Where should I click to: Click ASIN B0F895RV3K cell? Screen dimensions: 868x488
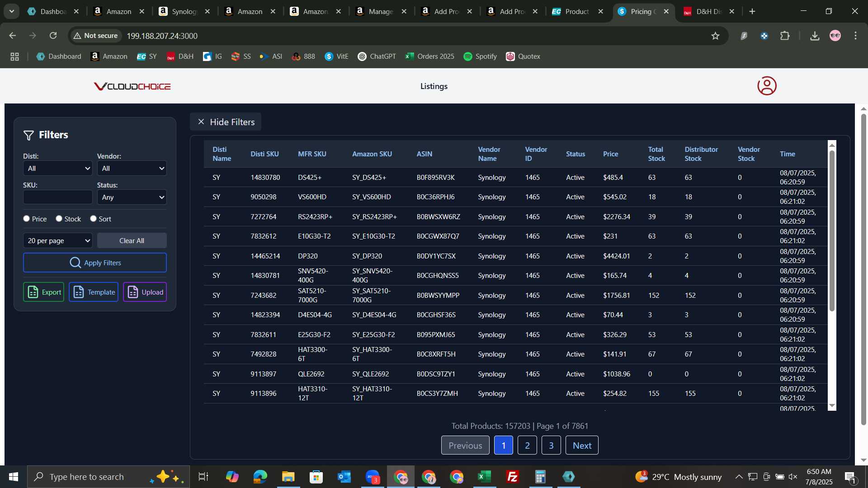pos(436,178)
